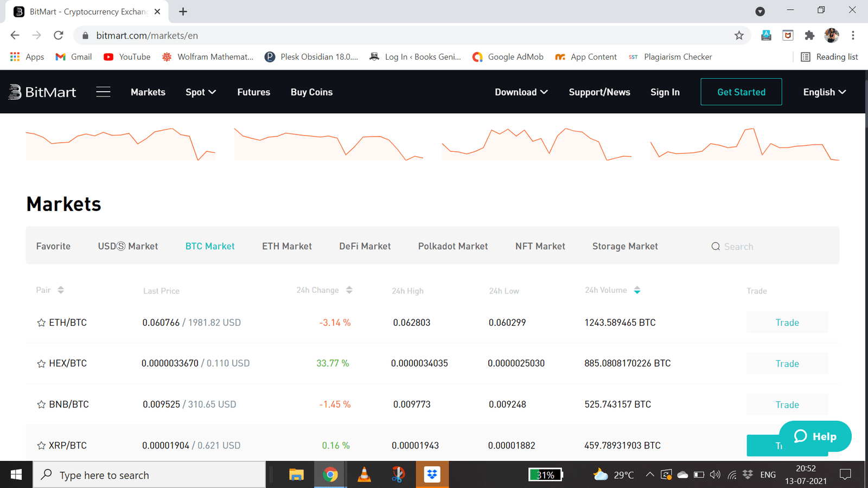Open File Explorer from taskbar

click(x=296, y=475)
